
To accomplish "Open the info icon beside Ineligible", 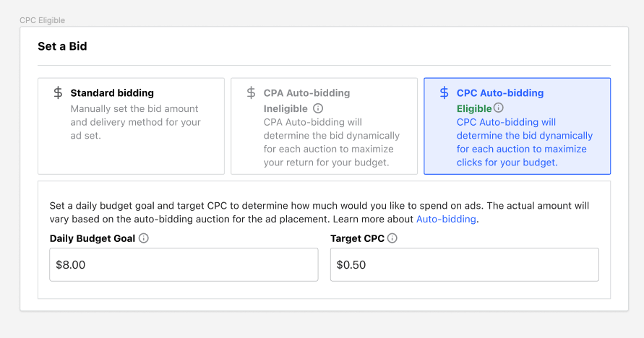I will (x=318, y=108).
